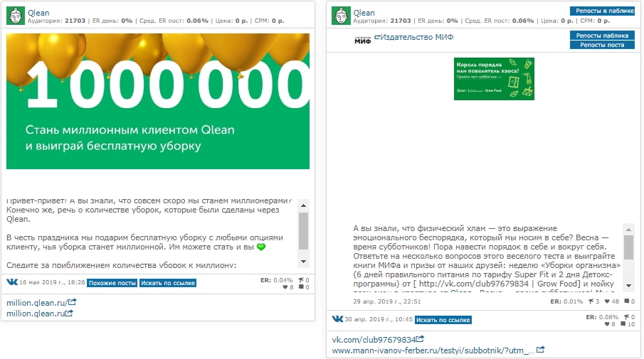Image resolution: width=644 pixels, height=359 pixels.
Task: Open the first million.qlean.ru/ link
Action: click(x=37, y=303)
